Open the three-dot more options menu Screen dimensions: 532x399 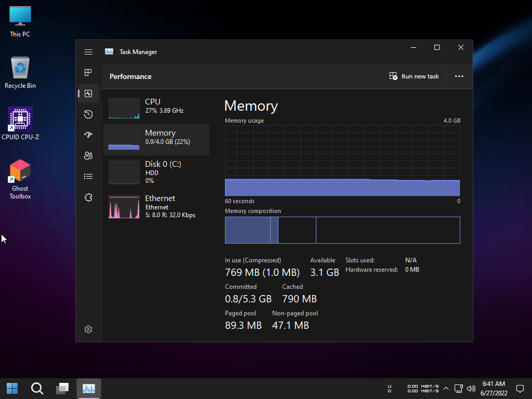click(x=459, y=76)
